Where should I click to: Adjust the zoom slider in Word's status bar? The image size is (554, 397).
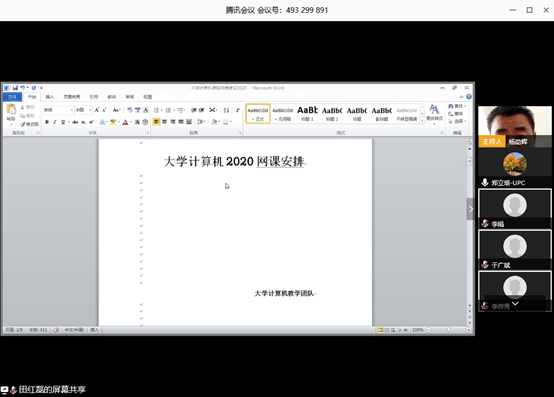coord(449,330)
